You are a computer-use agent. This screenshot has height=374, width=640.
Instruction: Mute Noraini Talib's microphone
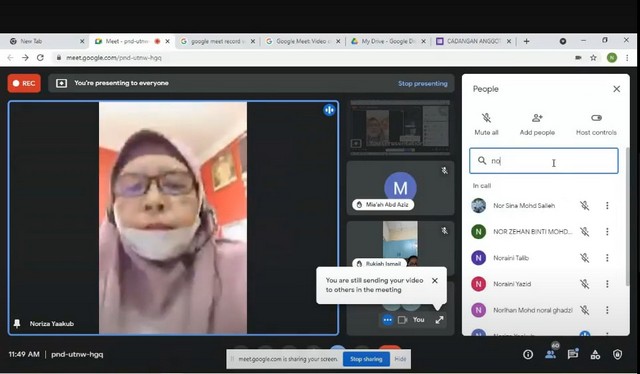tap(584, 258)
